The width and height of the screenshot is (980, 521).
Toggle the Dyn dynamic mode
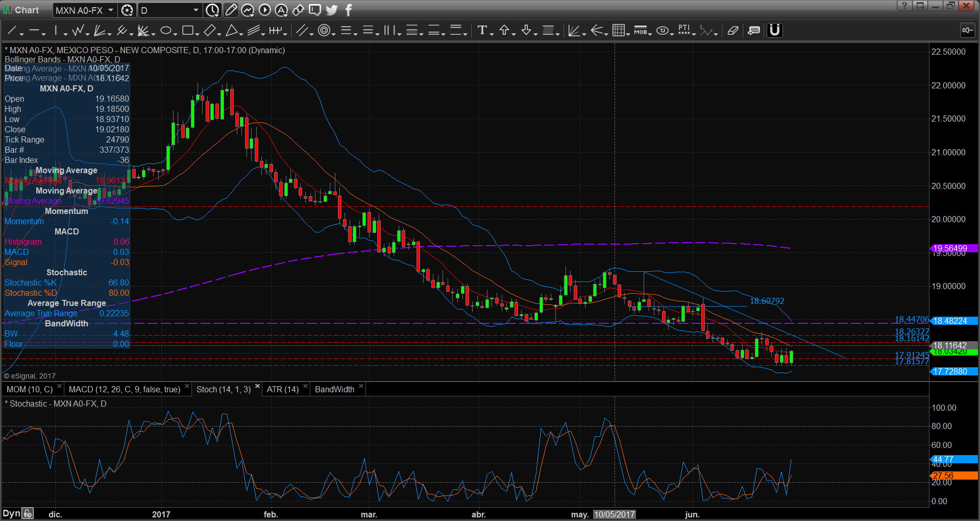click(11, 513)
